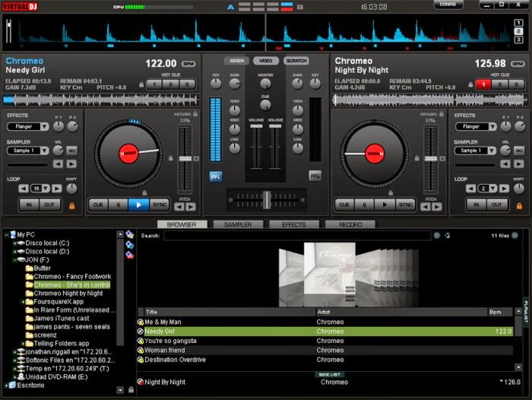Click the master volume knob
Screen dimensions: 532x400
[x=265, y=84]
